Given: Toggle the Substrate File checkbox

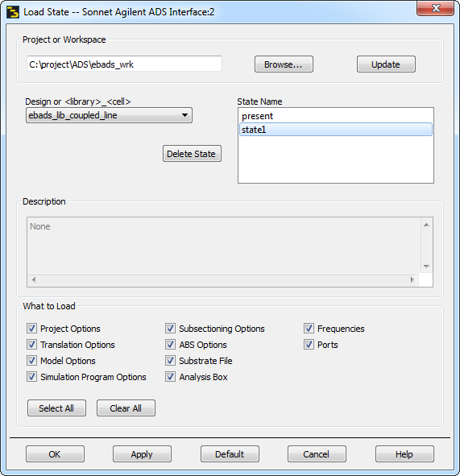Looking at the screenshot, I should pyautogui.click(x=170, y=361).
